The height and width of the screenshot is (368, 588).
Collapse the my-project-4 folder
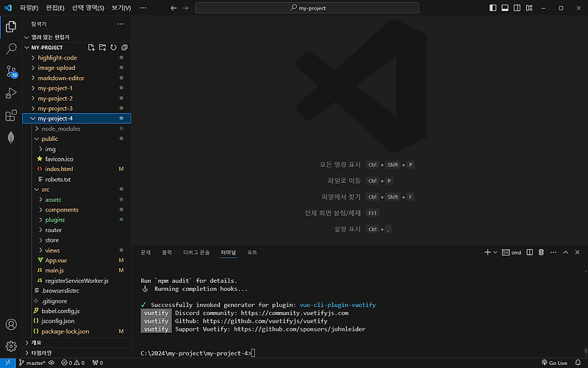(76, 118)
